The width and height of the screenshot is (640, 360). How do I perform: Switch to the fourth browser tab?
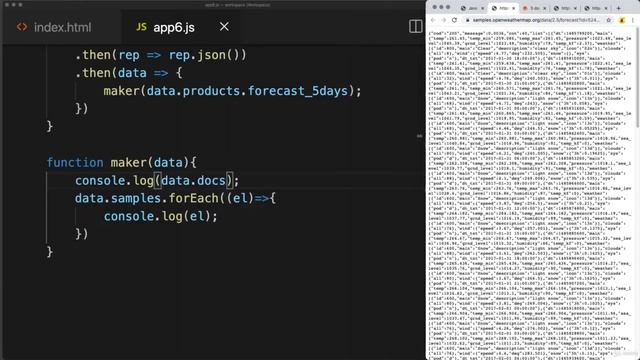click(x=565, y=8)
